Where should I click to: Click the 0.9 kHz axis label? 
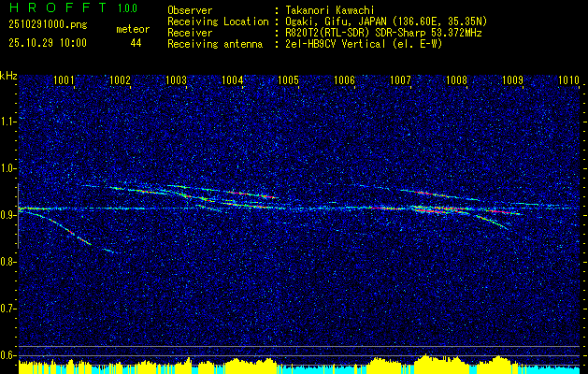click(7, 215)
